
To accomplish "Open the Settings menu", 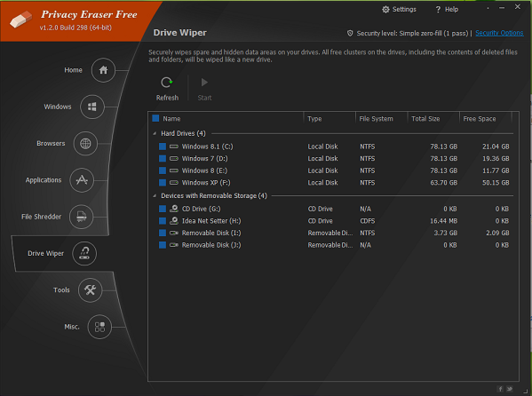I will [x=399, y=10].
